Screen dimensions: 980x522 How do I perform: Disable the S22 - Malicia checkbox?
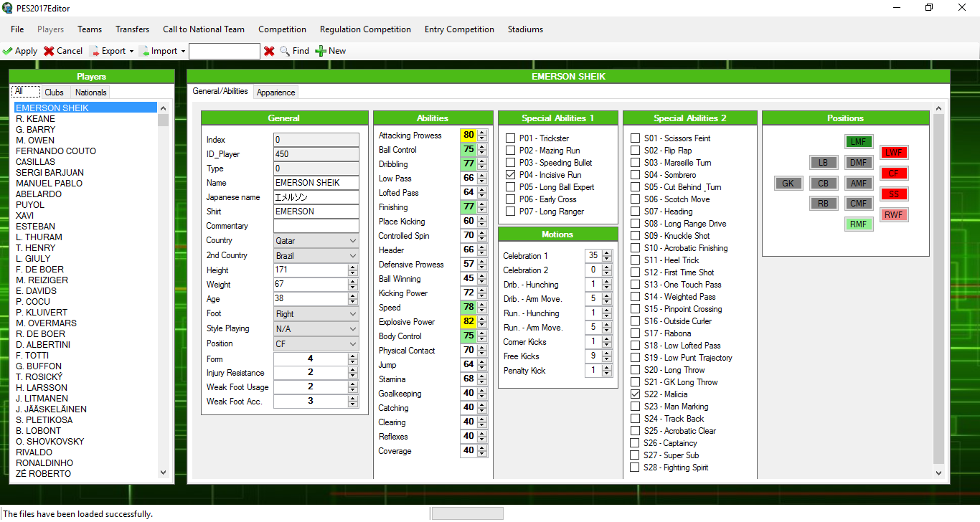point(635,394)
